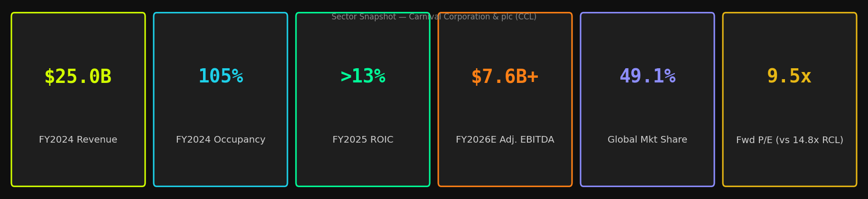Click the 9.5x forward P/E value
The width and height of the screenshot is (868, 199).
(x=789, y=77)
